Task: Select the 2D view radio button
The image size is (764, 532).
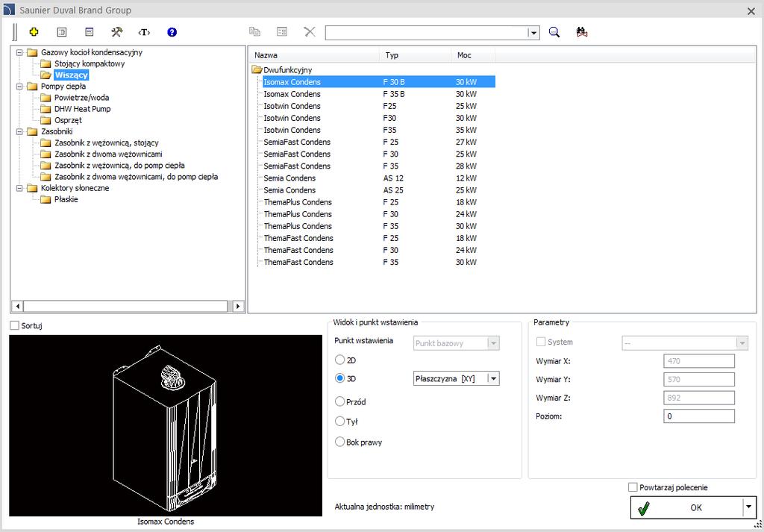Action: [339, 360]
